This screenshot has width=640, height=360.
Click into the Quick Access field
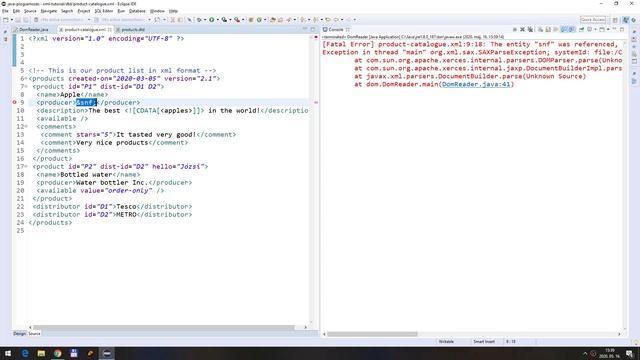coord(593,20)
